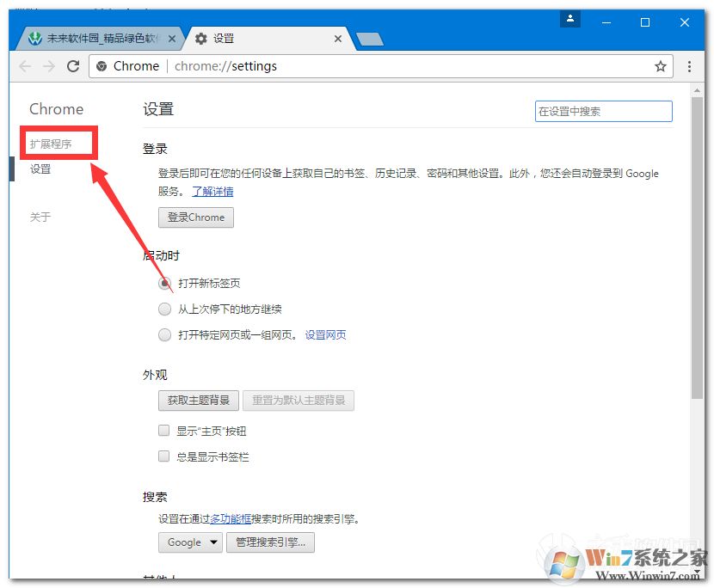The image size is (714, 588).
Task: Open the 设置网页 link
Action: coord(325,335)
